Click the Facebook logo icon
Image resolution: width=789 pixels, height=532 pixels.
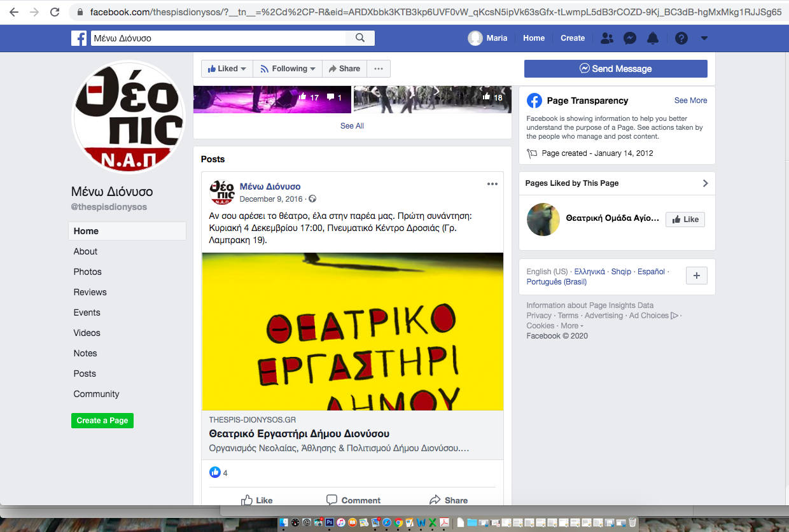click(79, 38)
